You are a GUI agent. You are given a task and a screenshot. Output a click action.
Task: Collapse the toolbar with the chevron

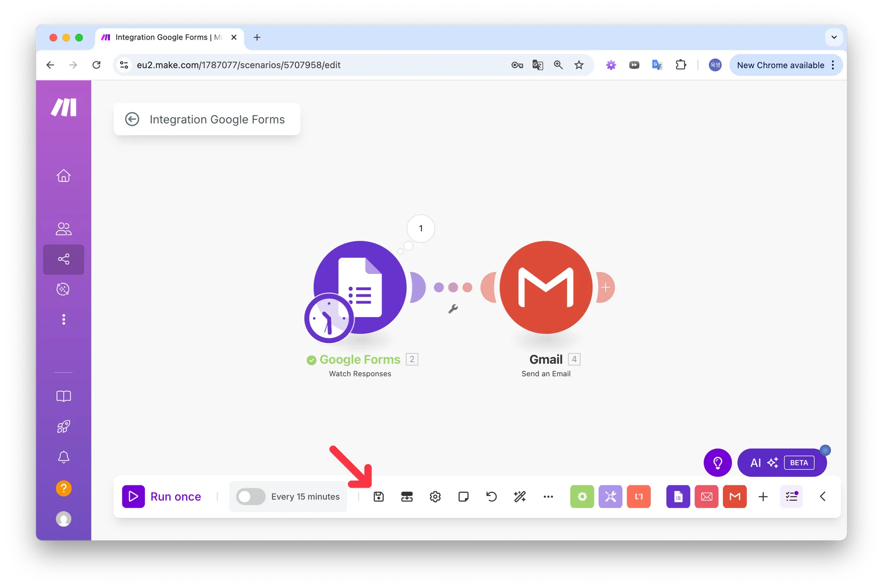[x=823, y=497]
